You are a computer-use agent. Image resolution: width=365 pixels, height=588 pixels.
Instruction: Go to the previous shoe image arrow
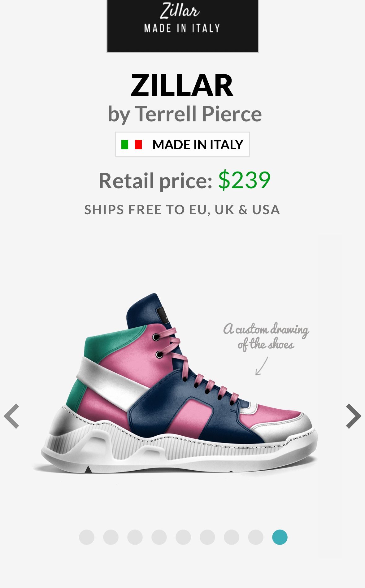pyautogui.click(x=12, y=416)
